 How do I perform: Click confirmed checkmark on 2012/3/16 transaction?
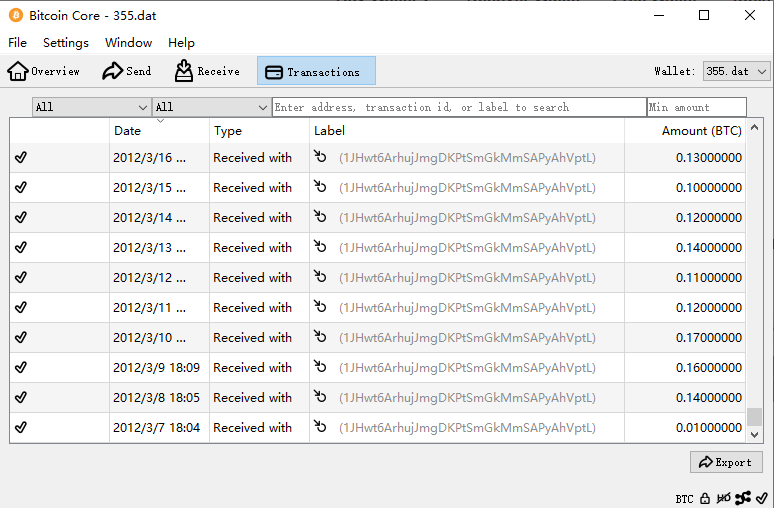(x=21, y=158)
